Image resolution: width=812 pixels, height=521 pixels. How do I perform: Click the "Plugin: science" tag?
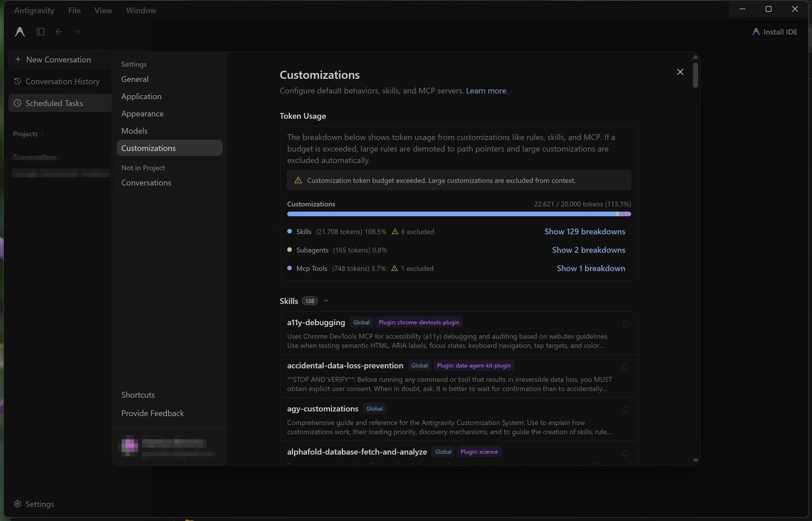click(x=479, y=452)
